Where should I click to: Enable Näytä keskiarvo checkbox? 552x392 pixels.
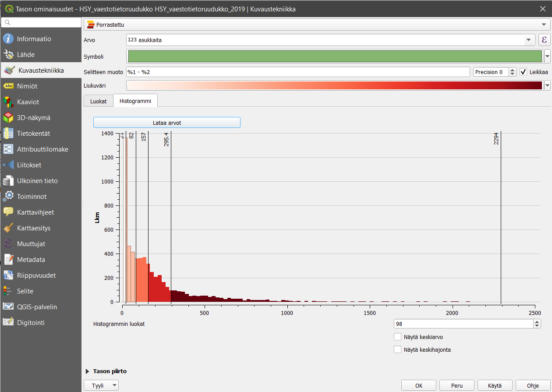pyautogui.click(x=398, y=337)
